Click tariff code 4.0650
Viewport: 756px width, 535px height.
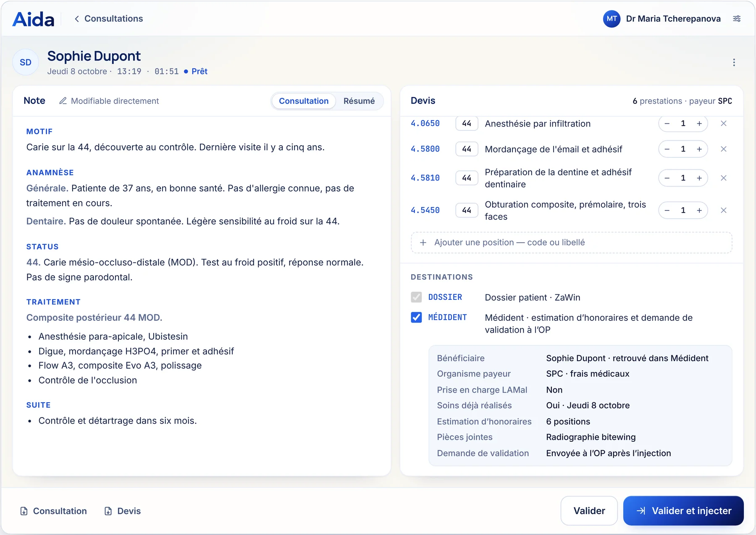[x=425, y=123]
